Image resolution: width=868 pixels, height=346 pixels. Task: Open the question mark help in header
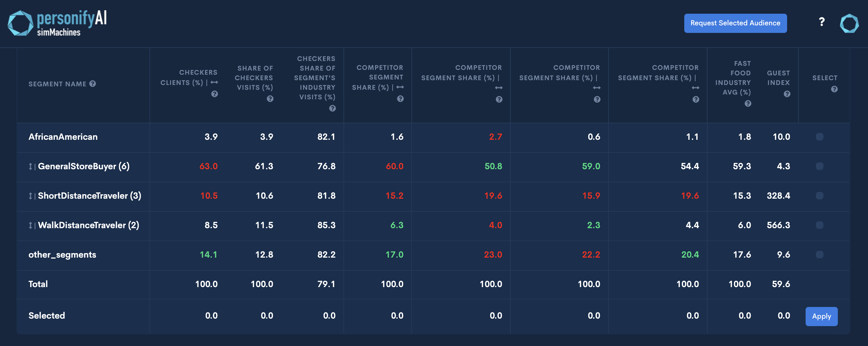coord(822,22)
